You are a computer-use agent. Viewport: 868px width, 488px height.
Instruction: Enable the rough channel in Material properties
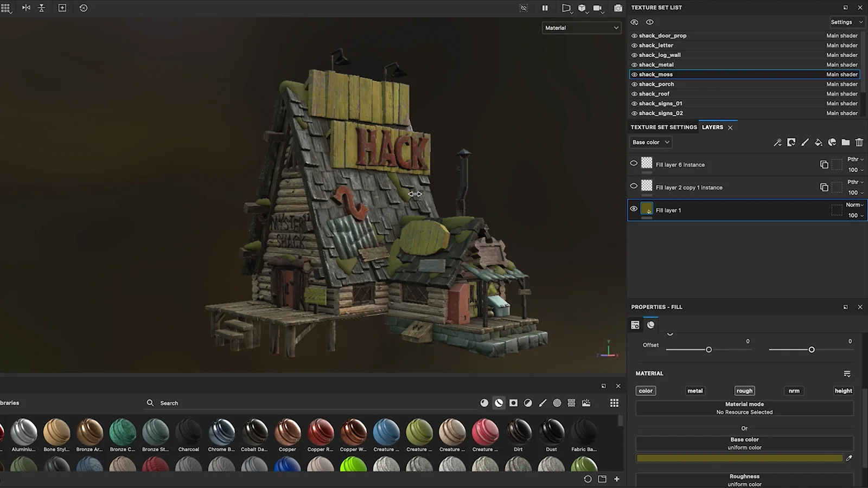(x=744, y=390)
